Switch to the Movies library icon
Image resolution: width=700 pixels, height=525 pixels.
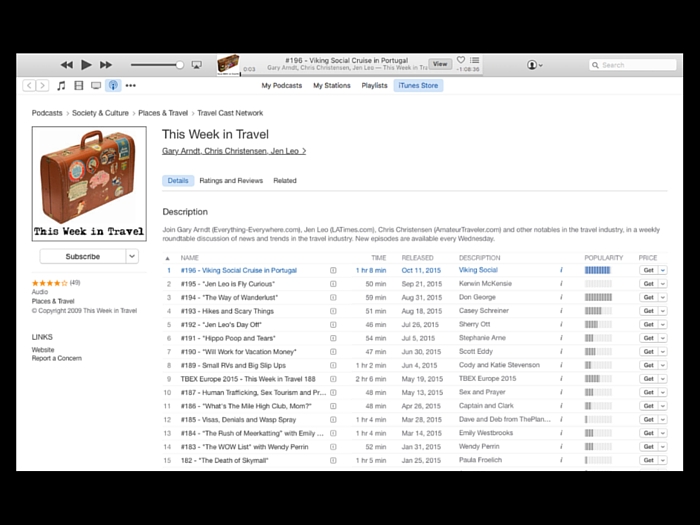[x=79, y=85]
